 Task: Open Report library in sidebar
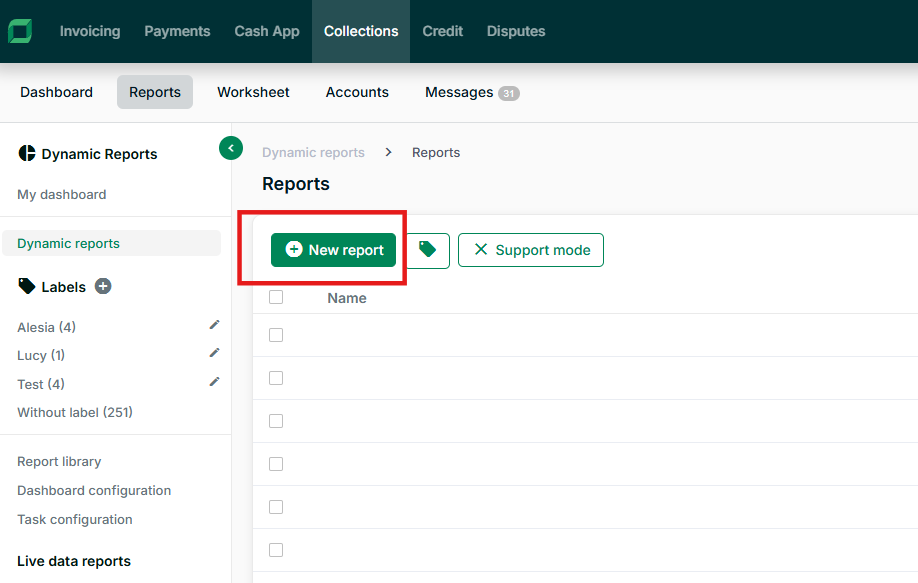(59, 462)
